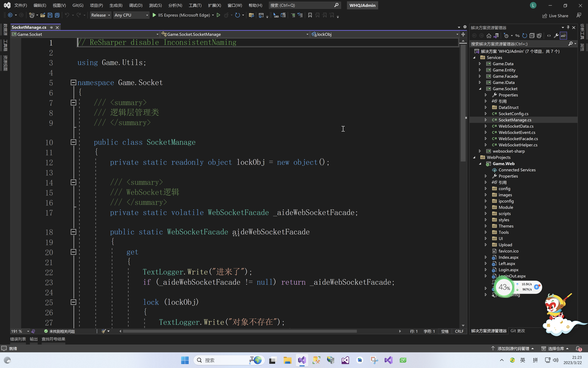Open the Git(G) menu
This screenshot has height=368, width=588.
pyautogui.click(x=78, y=5)
